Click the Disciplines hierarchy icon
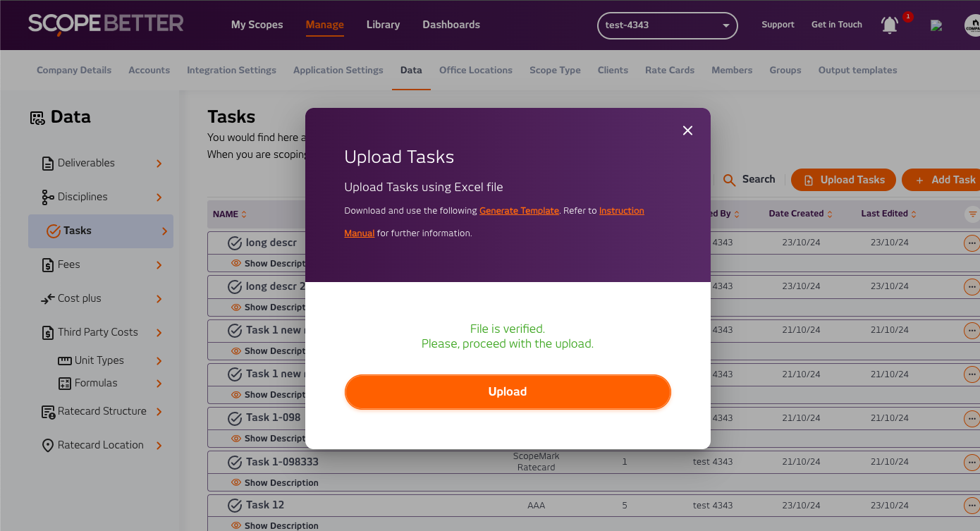 tap(48, 197)
